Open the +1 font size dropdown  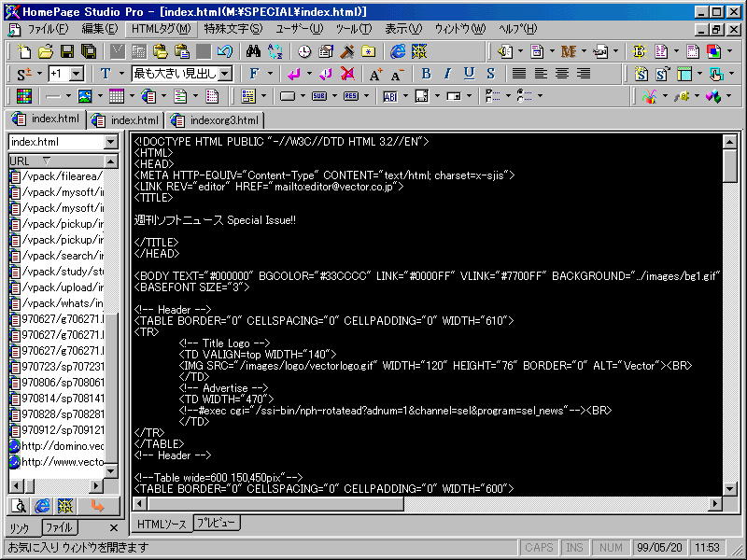(x=77, y=75)
